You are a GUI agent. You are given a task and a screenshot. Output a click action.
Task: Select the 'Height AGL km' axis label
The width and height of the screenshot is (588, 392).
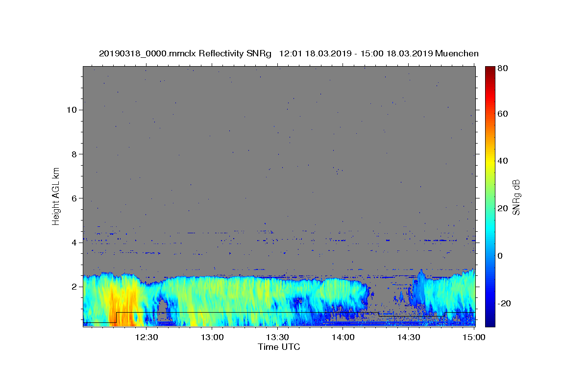[x=56, y=196]
